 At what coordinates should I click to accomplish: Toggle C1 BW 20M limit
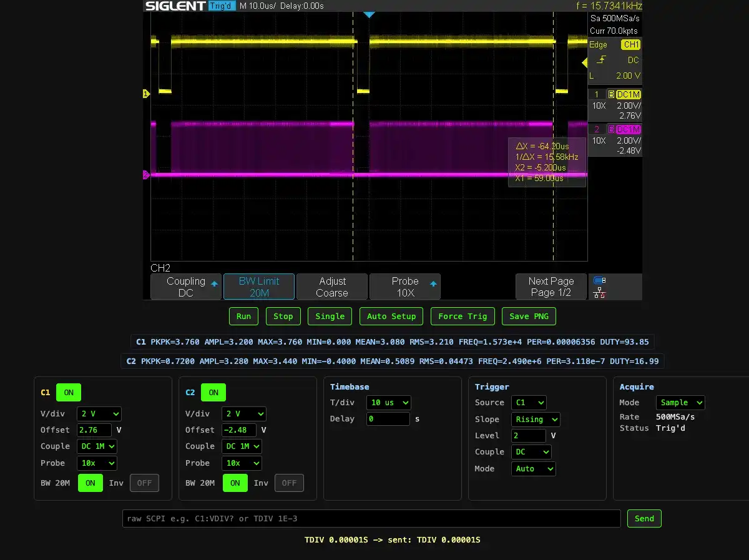pos(91,483)
